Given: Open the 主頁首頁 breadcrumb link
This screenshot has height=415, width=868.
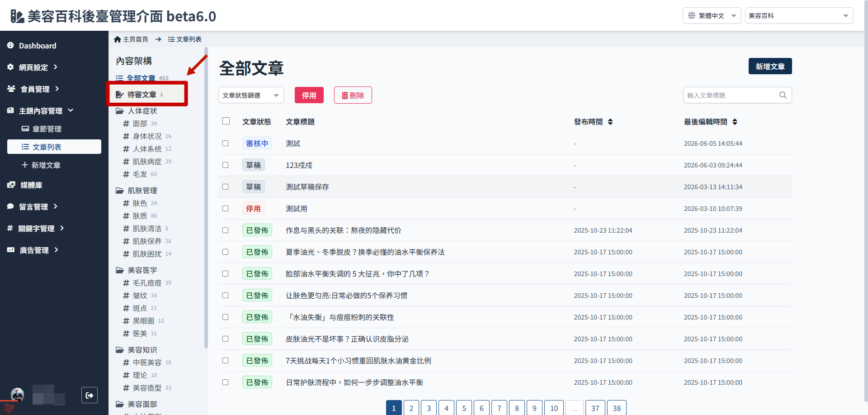Looking at the screenshot, I should (131, 39).
